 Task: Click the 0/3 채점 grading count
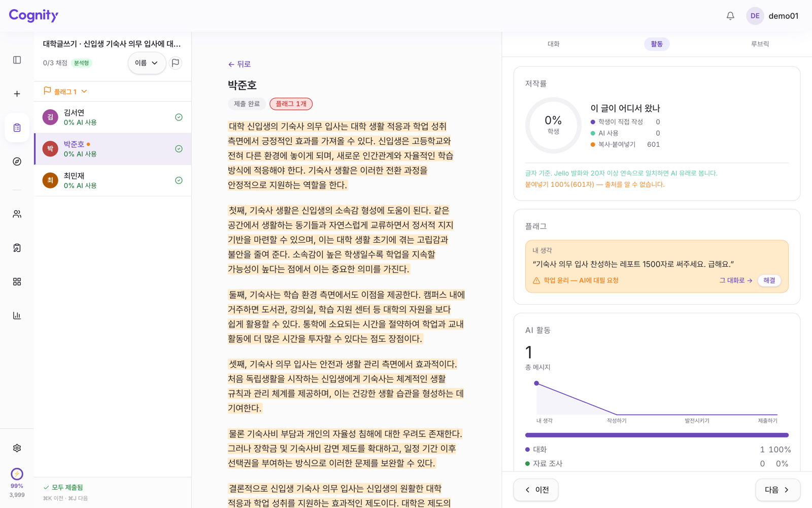[x=55, y=63]
